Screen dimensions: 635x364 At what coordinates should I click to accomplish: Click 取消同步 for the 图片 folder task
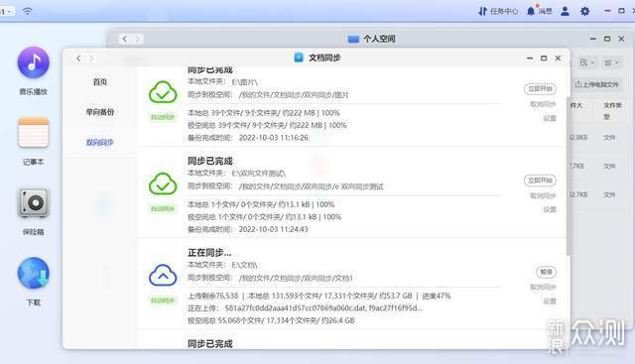click(543, 104)
